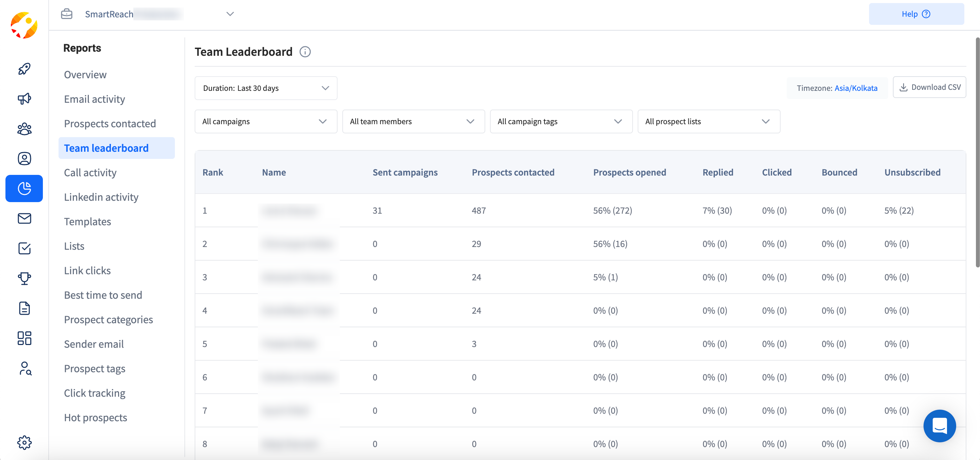Click the Download CSV button
Image resolution: width=980 pixels, height=460 pixels.
pyautogui.click(x=930, y=87)
